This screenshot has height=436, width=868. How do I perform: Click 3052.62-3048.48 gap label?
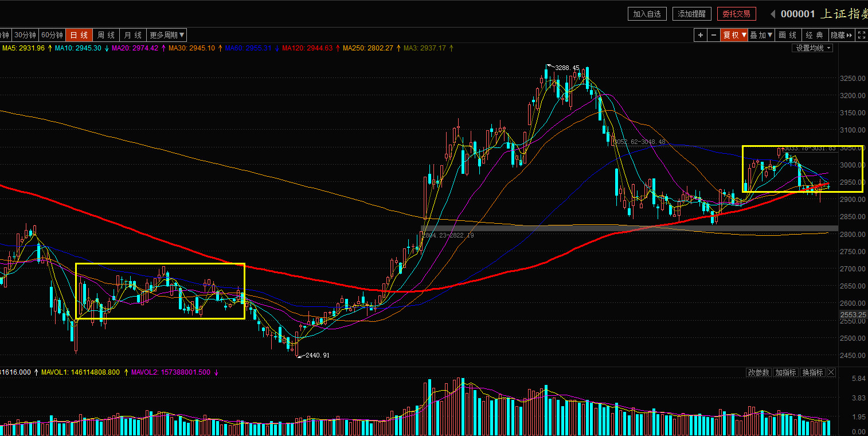639,142
